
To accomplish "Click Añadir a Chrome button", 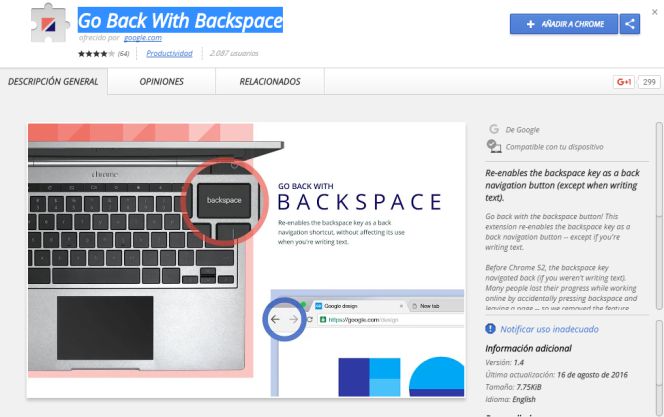I will pyautogui.click(x=564, y=24).
